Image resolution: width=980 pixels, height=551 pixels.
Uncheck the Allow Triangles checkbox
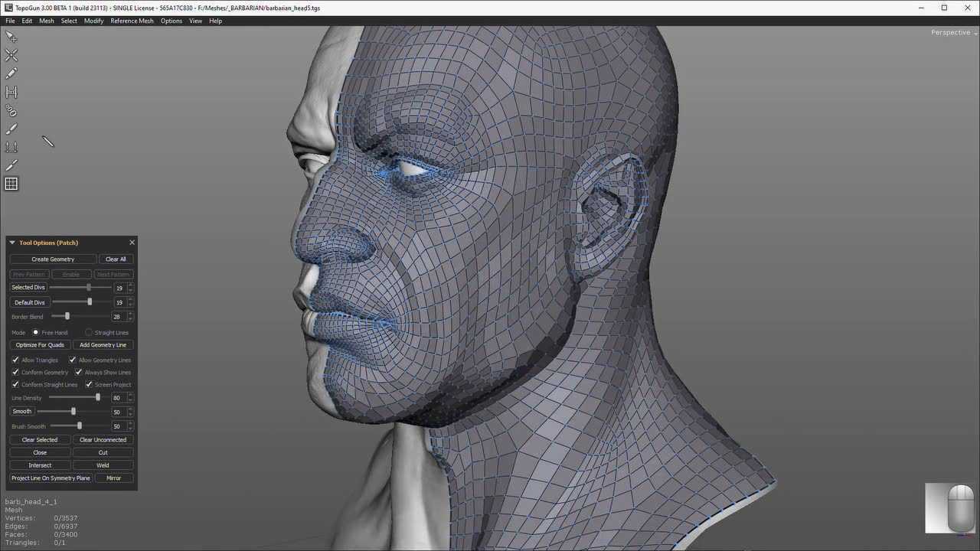15,360
